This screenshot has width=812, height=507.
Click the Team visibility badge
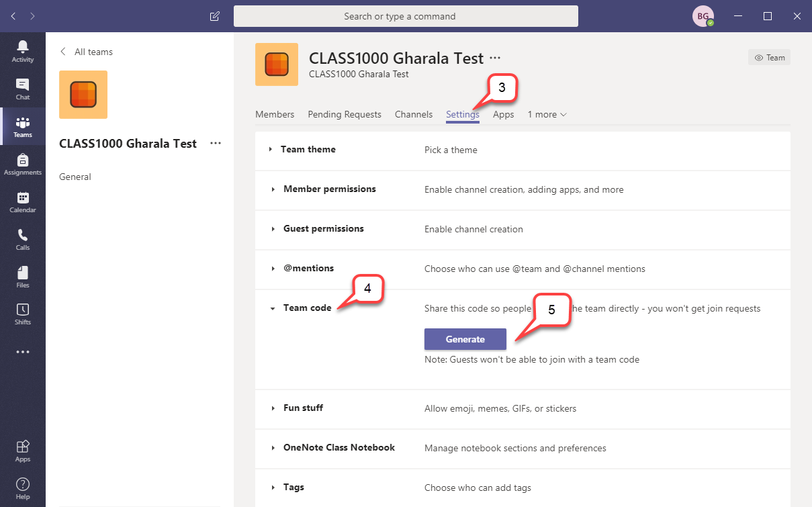pyautogui.click(x=769, y=58)
